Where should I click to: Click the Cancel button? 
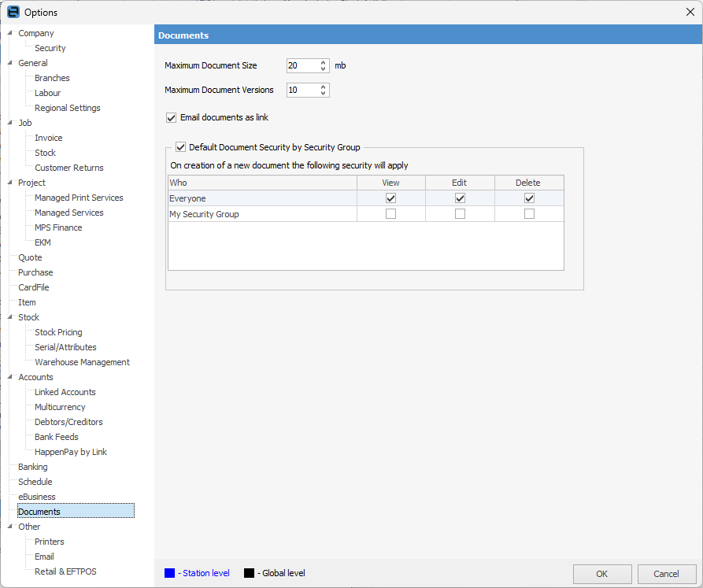click(x=666, y=574)
